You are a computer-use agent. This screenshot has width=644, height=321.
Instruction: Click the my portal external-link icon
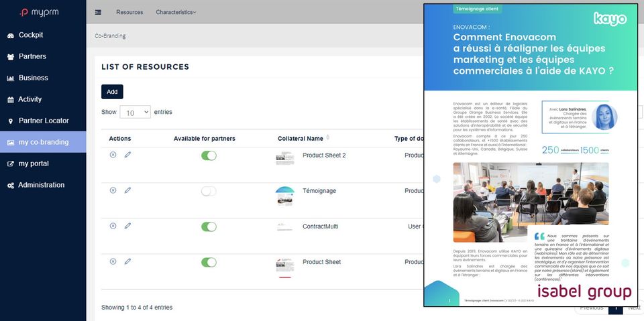coord(11,164)
